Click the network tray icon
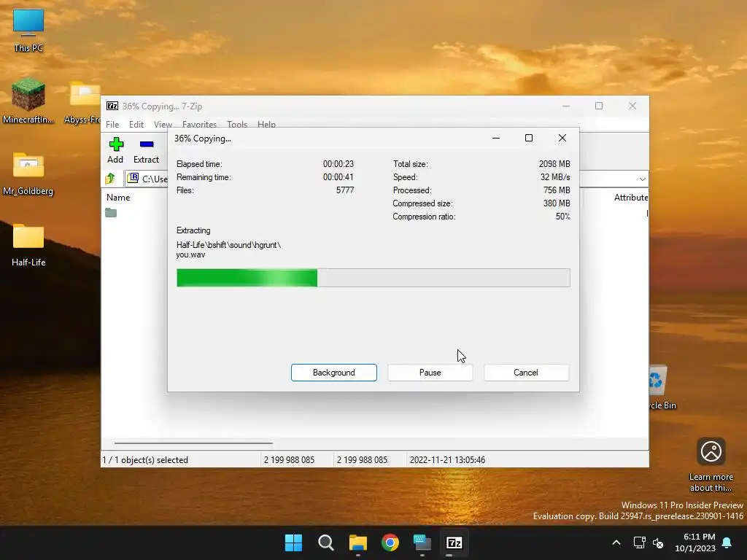 pyautogui.click(x=639, y=542)
